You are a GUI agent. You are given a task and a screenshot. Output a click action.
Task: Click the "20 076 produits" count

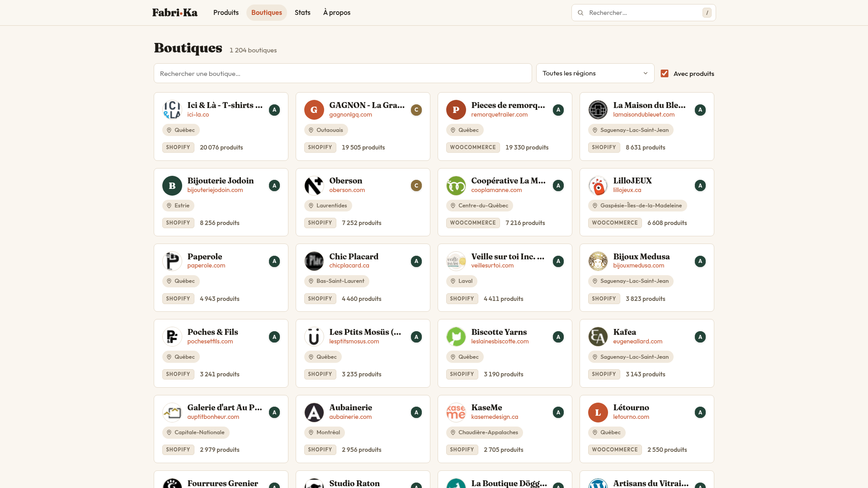(x=222, y=148)
